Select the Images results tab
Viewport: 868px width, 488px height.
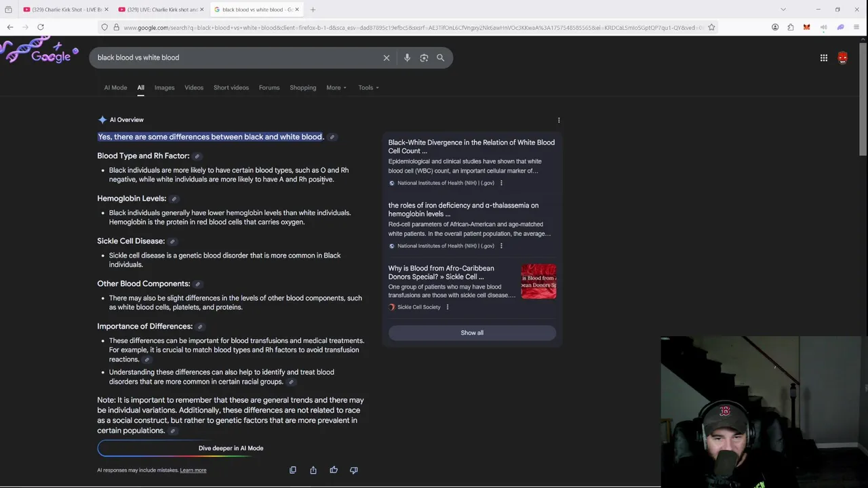click(164, 87)
